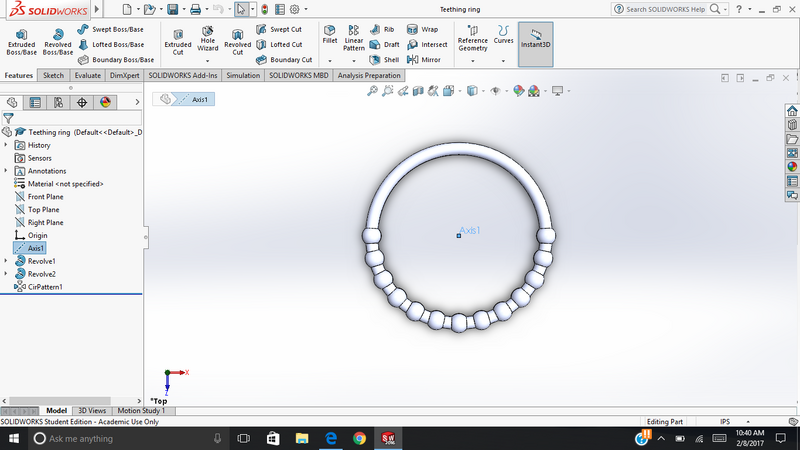Open the Appearances task pane icon
The height and width of the screenshot is (450, 800).
click(x=791, y=167)
